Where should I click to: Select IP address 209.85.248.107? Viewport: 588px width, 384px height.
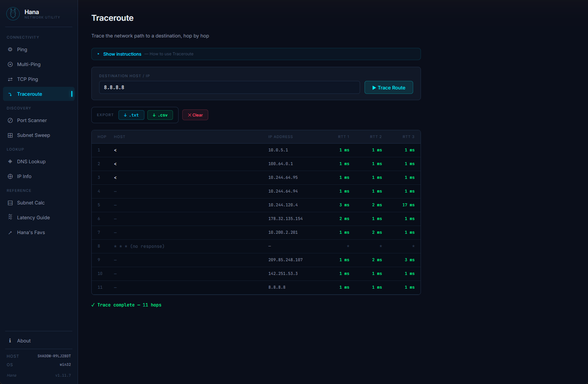click(x=286, y=260)
